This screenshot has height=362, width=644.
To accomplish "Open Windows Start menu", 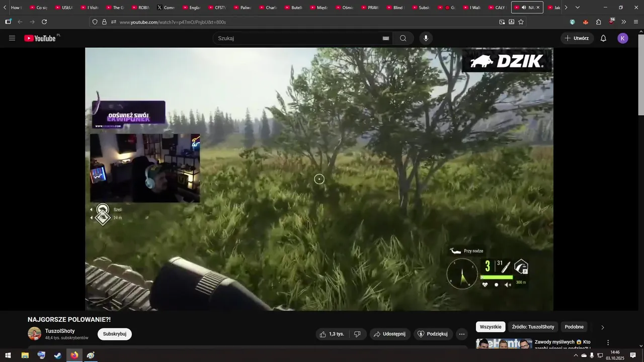I will [8, 355].
